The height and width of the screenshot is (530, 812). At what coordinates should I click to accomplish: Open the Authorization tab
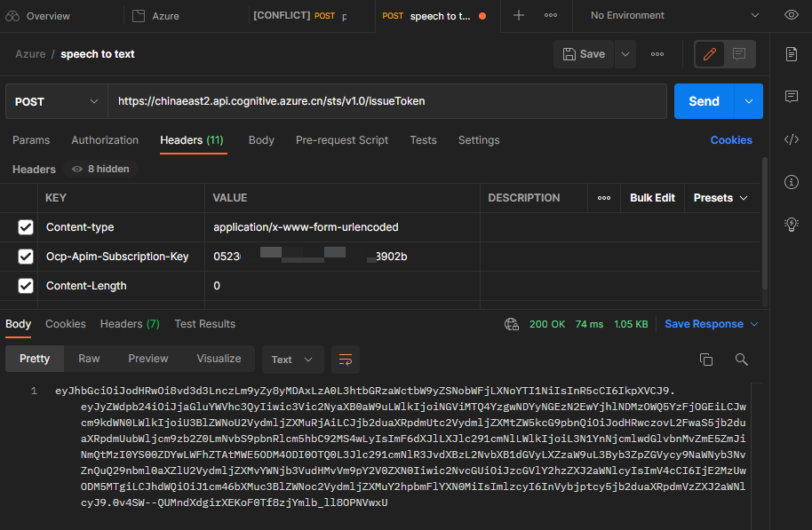105,140
